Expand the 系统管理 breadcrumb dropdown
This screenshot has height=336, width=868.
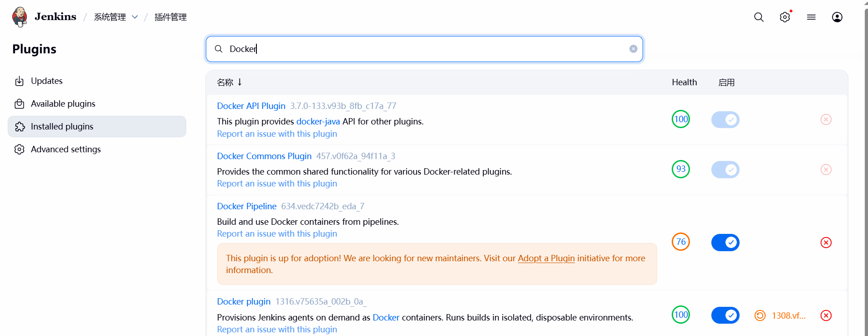135,17
